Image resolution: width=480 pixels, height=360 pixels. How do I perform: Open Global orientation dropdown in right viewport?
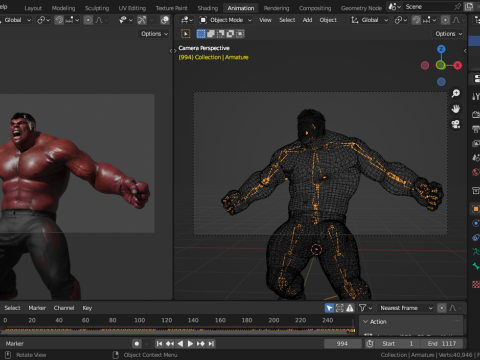369,20
